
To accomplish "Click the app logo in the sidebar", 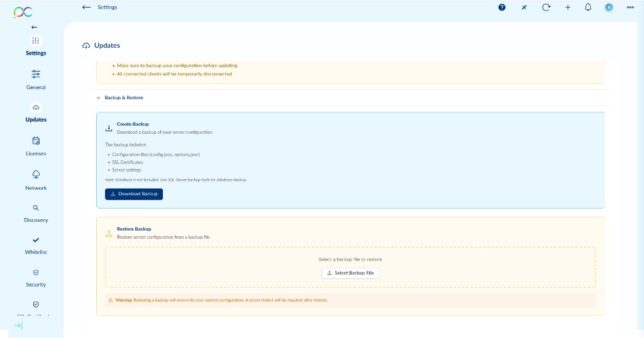I will click(23, 12).
